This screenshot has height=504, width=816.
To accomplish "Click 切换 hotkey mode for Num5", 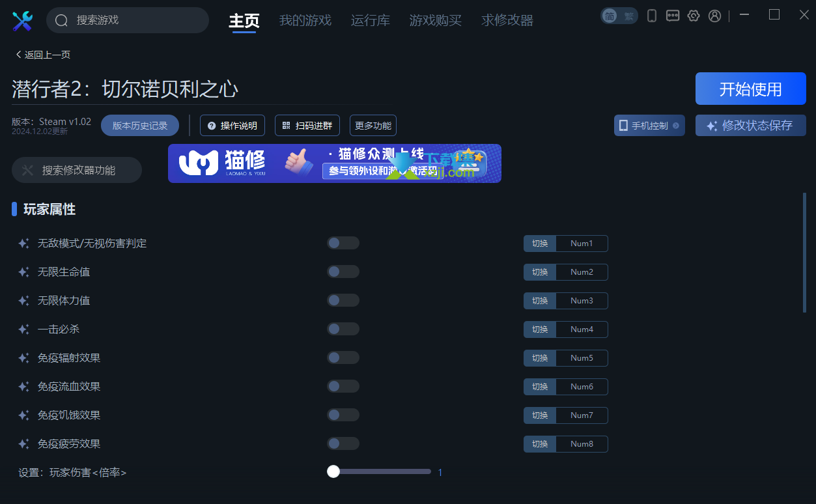I will coord(540,358).
